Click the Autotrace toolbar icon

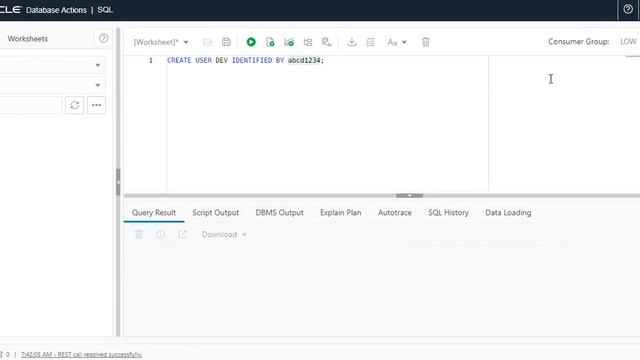pos(327,42)
